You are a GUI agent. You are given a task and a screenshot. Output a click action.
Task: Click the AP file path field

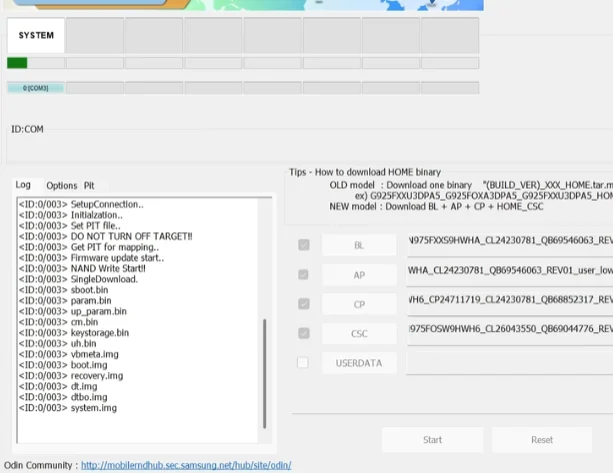[510, 274]
